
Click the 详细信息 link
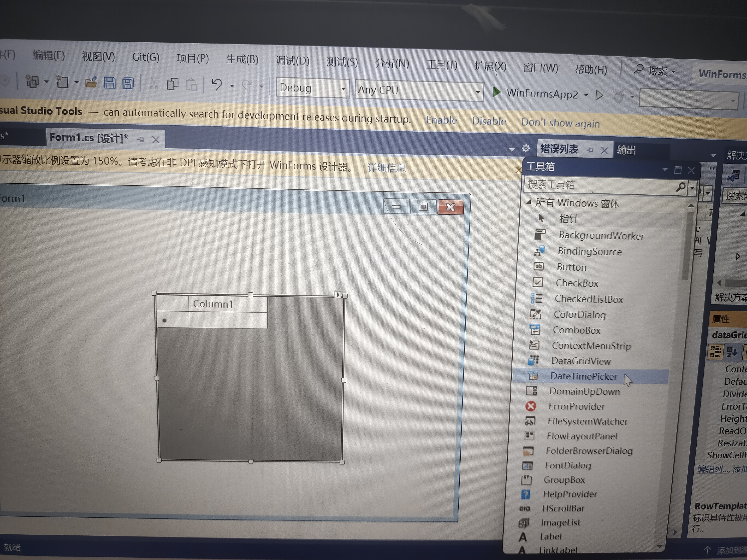[386, 167]
